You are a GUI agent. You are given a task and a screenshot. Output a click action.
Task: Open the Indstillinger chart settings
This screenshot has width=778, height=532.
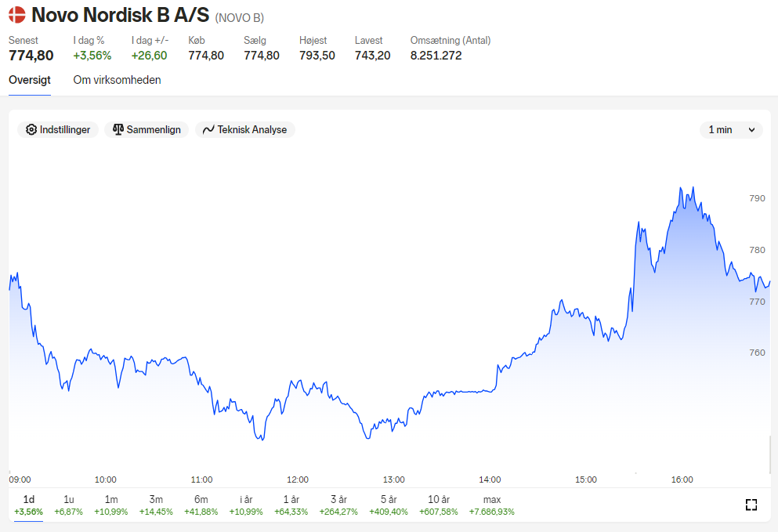pos(58,129)
